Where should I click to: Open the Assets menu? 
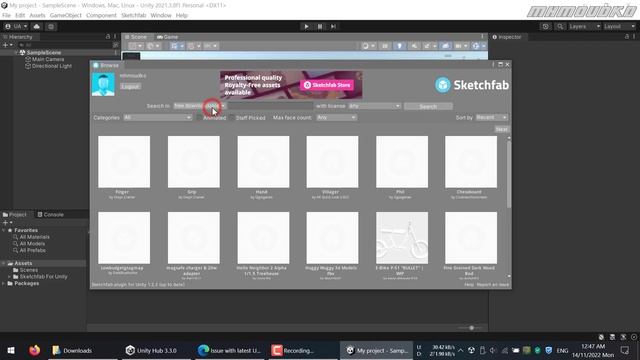click(37, 16)
